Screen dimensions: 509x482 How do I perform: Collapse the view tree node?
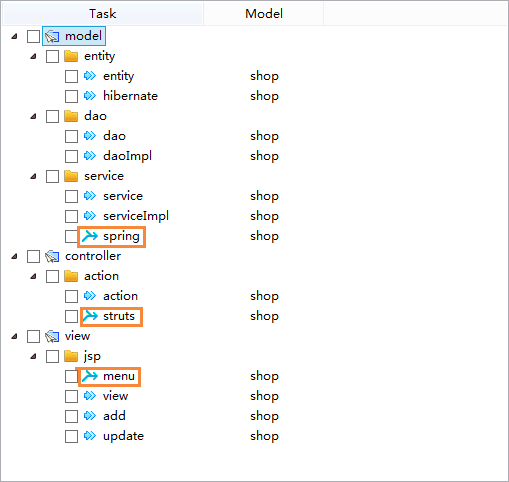pos(14,336)
